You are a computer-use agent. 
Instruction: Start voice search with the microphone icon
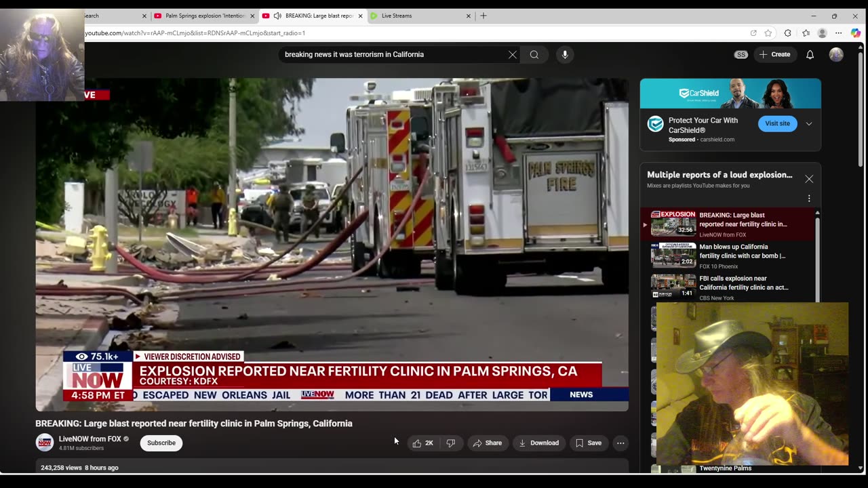(x=565, y=55)
